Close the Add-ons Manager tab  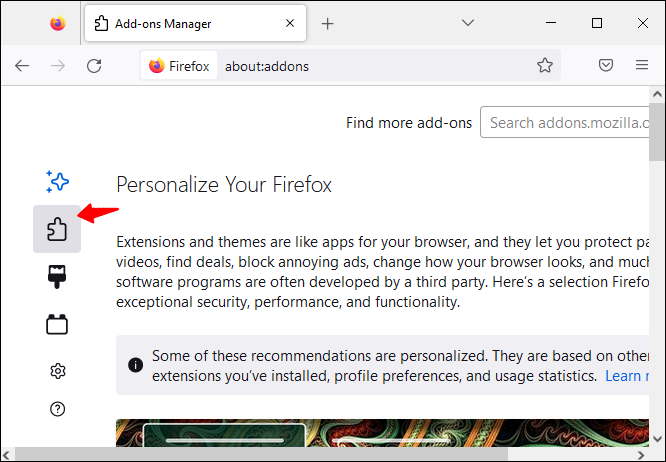coord(290,23)
